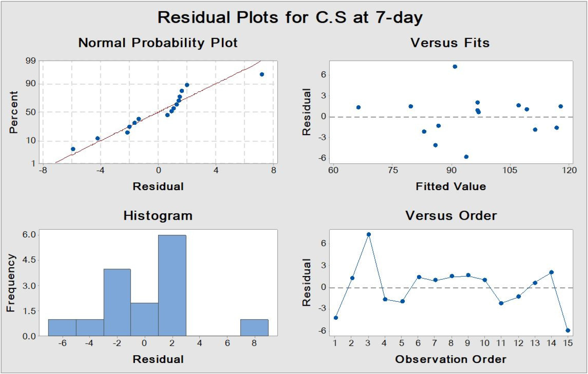Click the lowest point in Versus Fits plot
Screen dimensions: 588x374
coord(466,157)
